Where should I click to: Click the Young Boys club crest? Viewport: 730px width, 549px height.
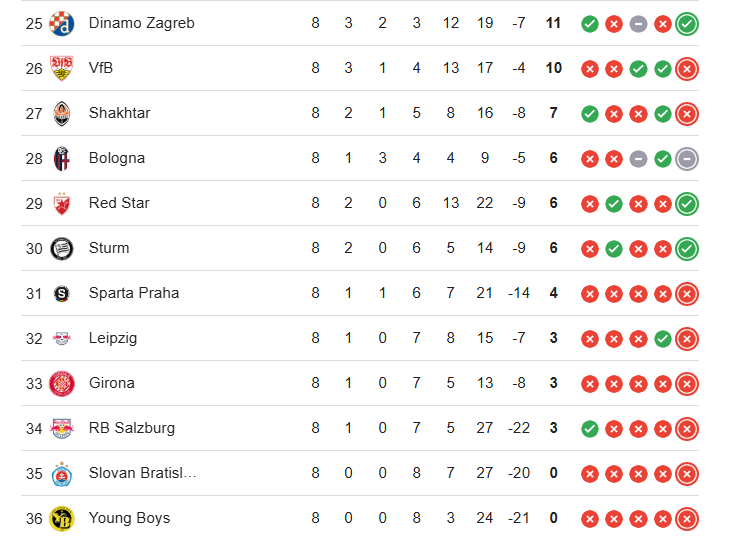tap(61, 519)
